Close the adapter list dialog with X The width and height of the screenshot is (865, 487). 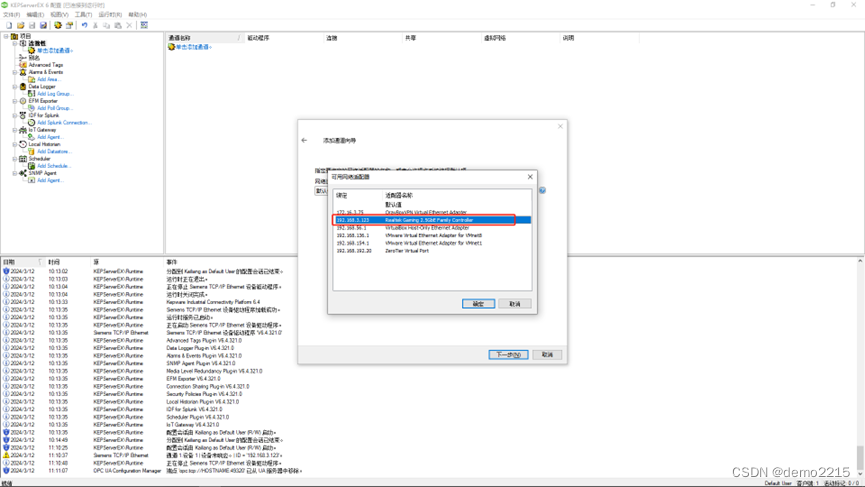[530, 177]
